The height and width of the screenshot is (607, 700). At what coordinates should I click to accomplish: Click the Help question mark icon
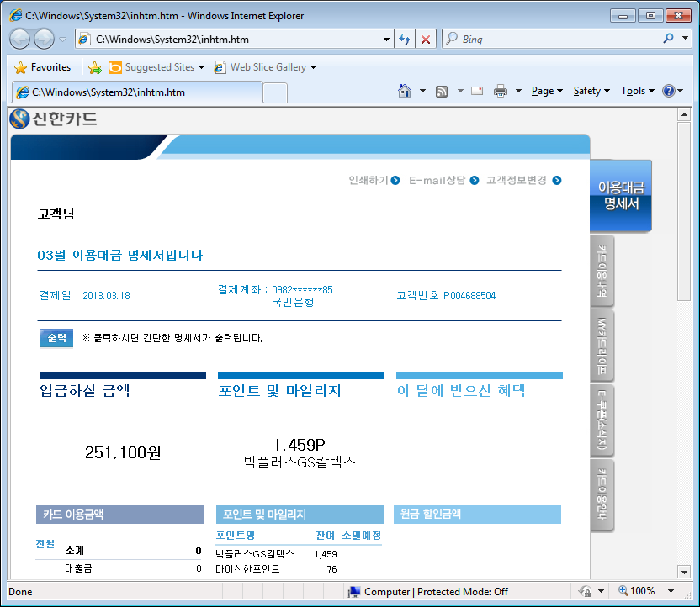tap(668, 91)
